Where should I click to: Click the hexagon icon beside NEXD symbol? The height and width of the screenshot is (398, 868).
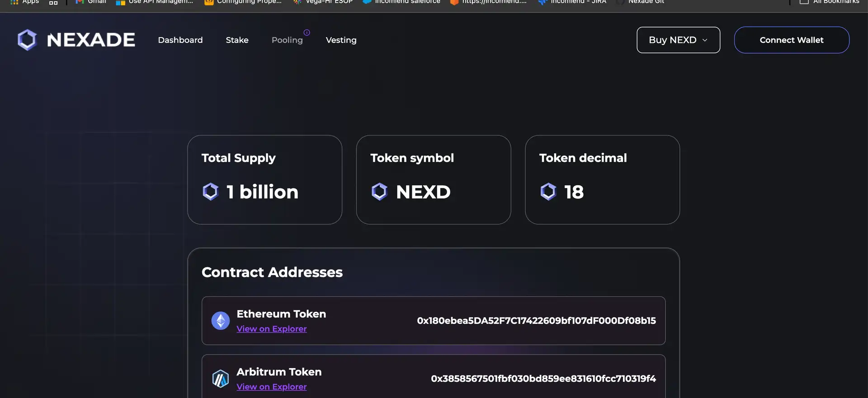pyautogui.click(x=379, y=192)
